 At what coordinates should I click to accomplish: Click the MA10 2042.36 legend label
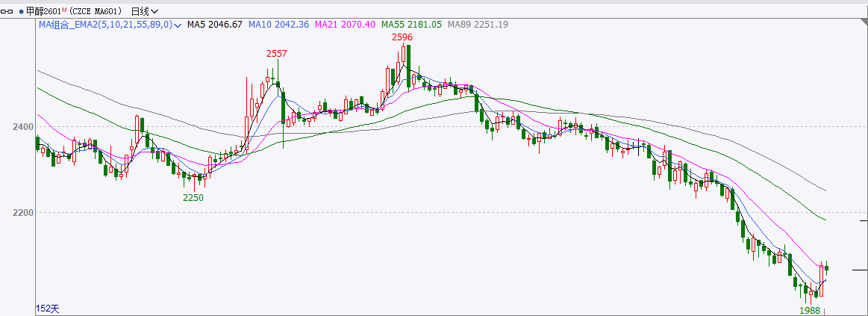coord(278,25)
